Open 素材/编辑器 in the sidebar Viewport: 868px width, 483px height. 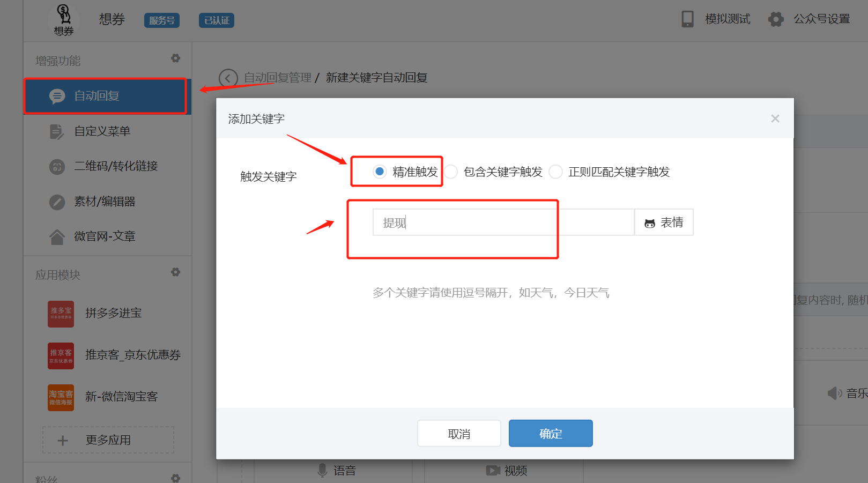tap(107, 202)
